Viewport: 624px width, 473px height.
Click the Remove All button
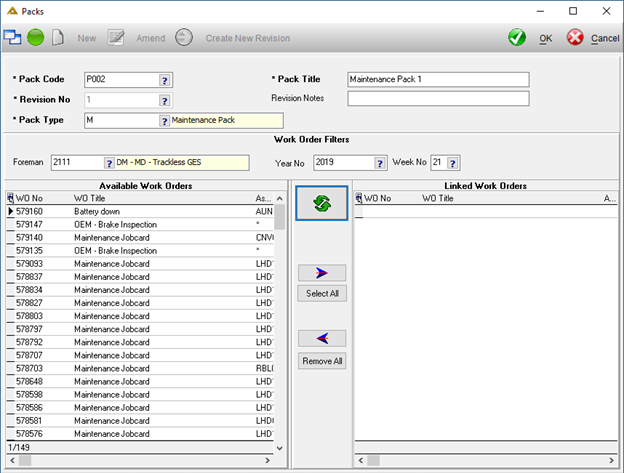tap(322, 361)
